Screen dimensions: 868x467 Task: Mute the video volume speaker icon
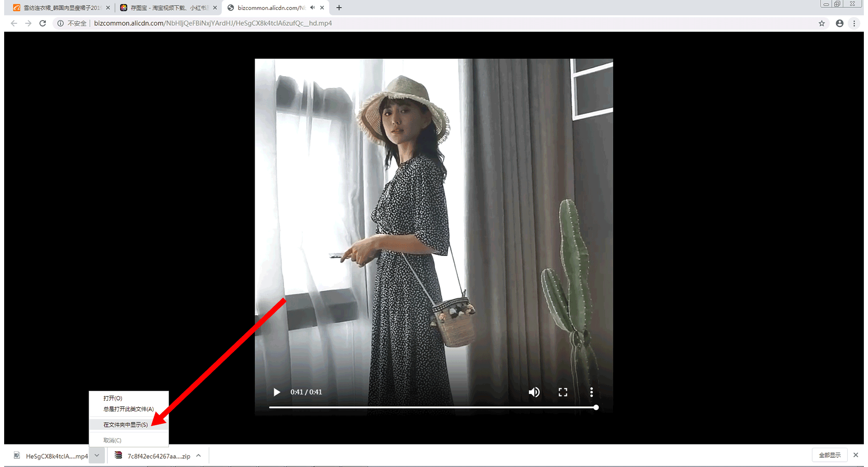point(534,392)
